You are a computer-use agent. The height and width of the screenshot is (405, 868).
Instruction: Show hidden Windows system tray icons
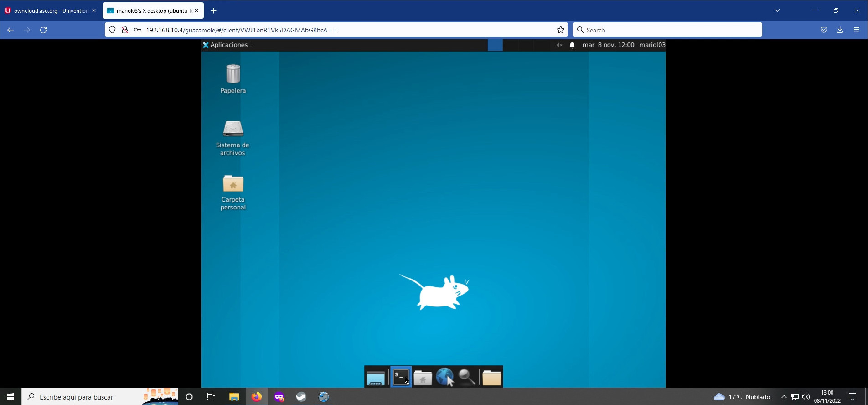coord(784,397)
